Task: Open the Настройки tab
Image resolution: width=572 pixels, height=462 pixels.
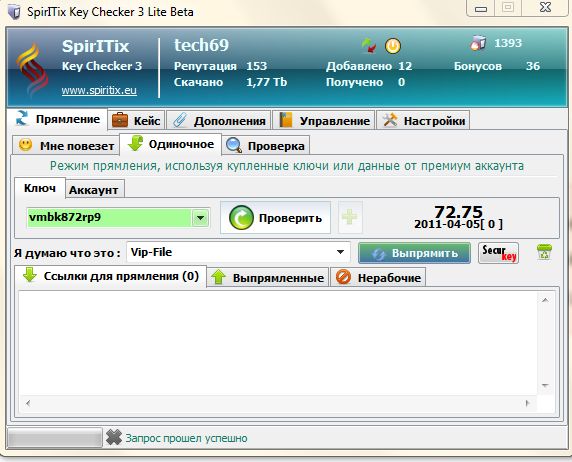Action: (423, 120)
